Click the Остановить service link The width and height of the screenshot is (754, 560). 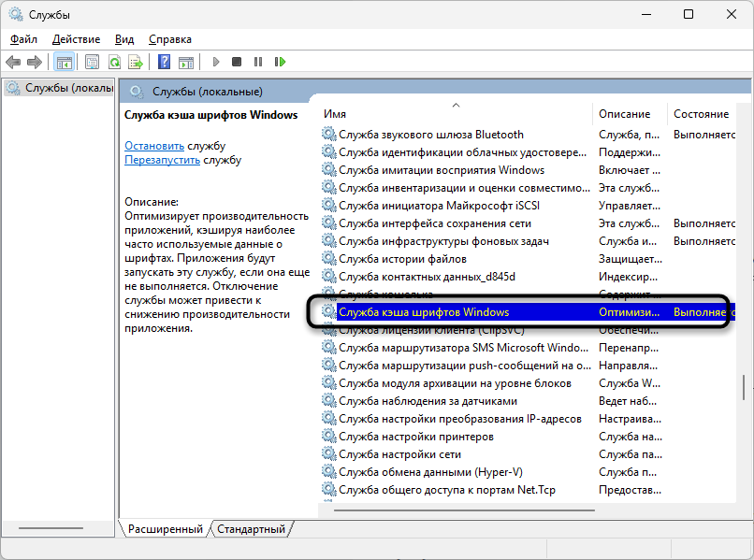click(x=154, y=146)
